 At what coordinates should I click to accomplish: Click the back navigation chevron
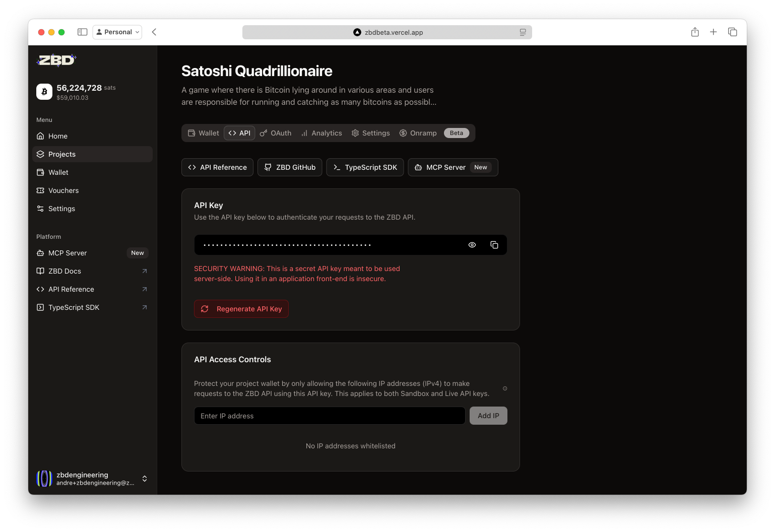[154, 32]
